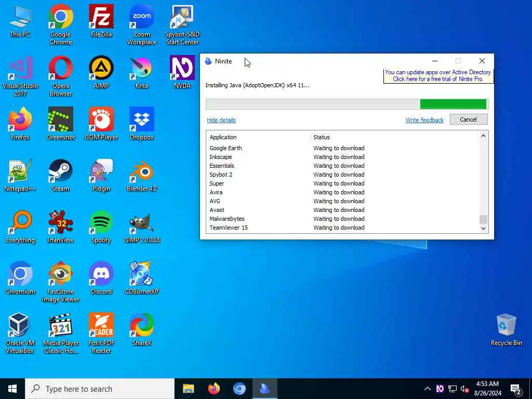This screenshot has height=399, width=532.
Task: Select the Spotify desktop icon
Action: (x=101, y=227)
